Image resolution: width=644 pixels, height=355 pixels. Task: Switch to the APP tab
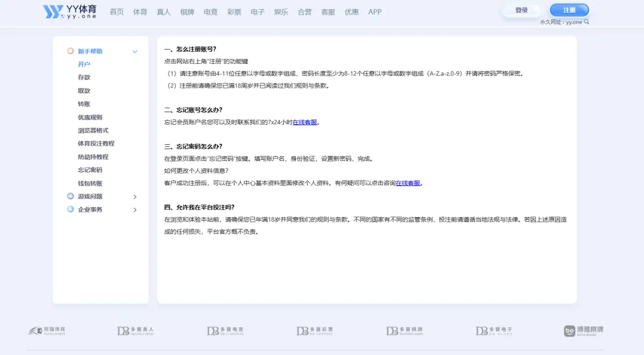[375, 12]
